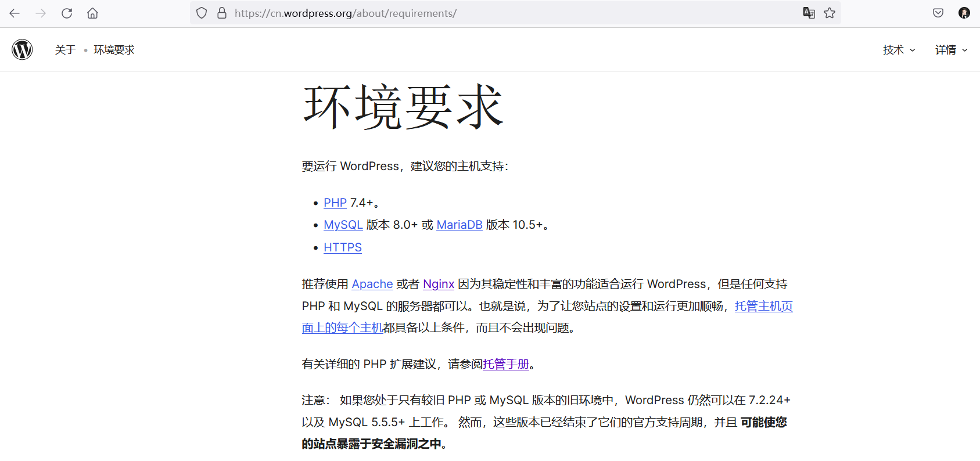
Task: Expand the 详情 dropdown menu
Action: pos(951,50)
